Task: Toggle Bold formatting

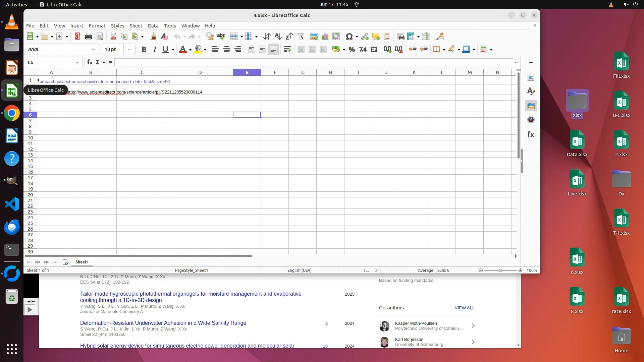Action: pos(144,50)
